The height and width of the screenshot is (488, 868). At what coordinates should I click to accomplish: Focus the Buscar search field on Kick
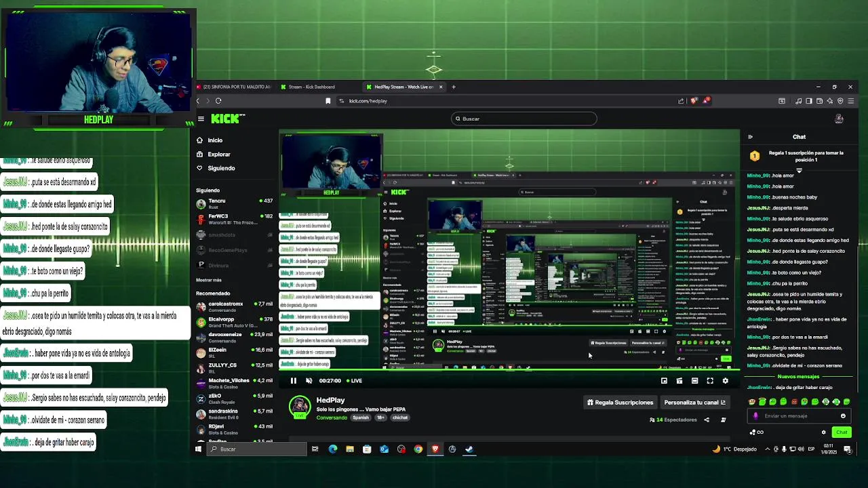(x=525, y=119)
